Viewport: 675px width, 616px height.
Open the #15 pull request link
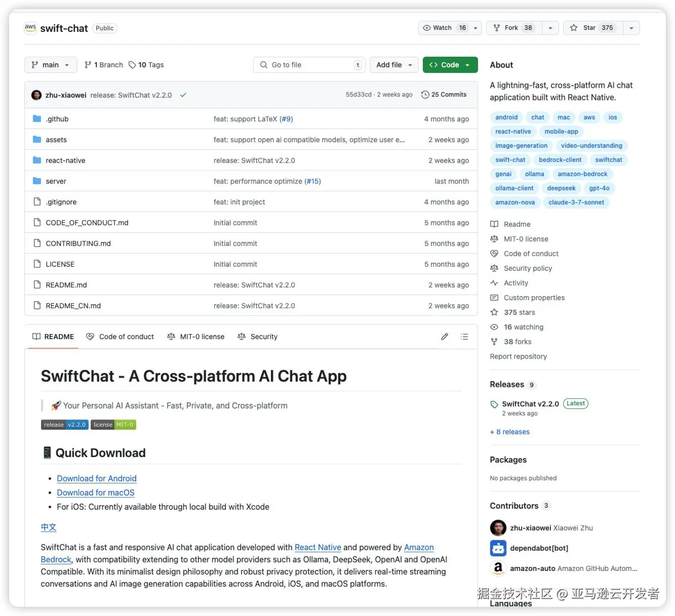(x=312, y=181)
